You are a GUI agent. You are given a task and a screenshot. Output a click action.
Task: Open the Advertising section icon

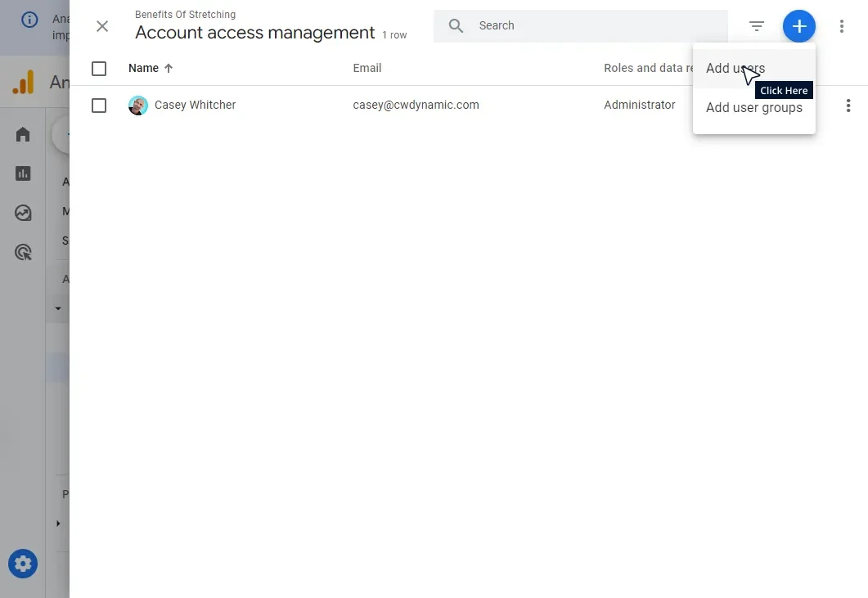point(22,252)
